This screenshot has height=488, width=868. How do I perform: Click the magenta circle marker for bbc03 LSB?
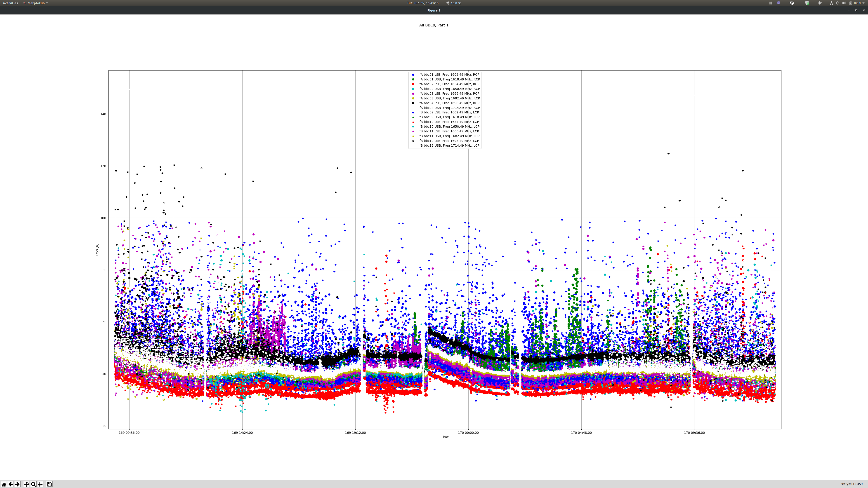pyautogui.click(x=413, y=94)
